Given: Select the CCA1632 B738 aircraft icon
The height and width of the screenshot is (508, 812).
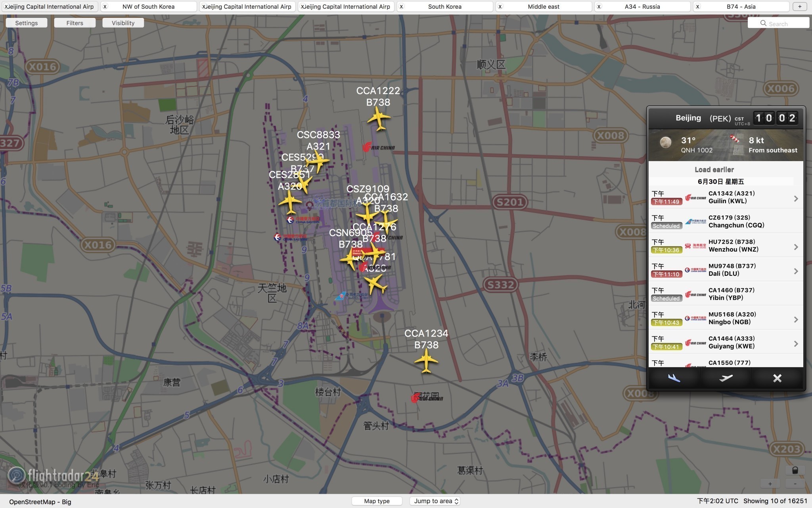Looking at the screenshot, I should click(x=386, y=222).
